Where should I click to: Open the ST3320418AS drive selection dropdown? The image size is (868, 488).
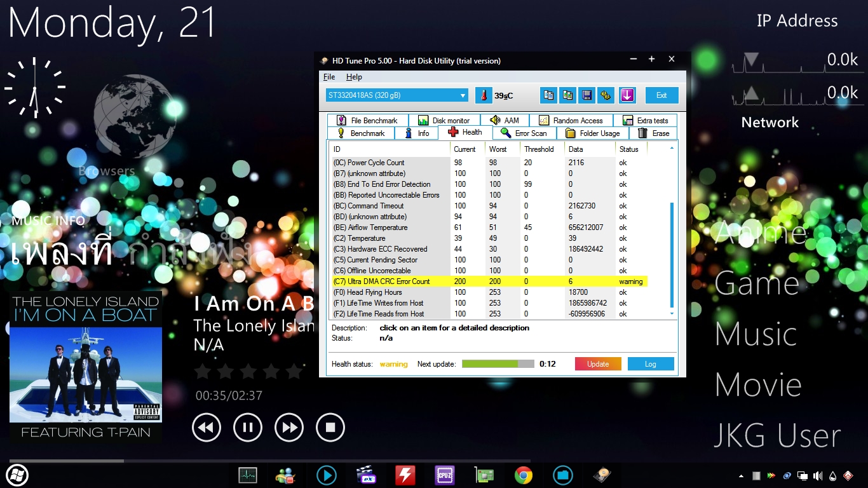[397, 95]
